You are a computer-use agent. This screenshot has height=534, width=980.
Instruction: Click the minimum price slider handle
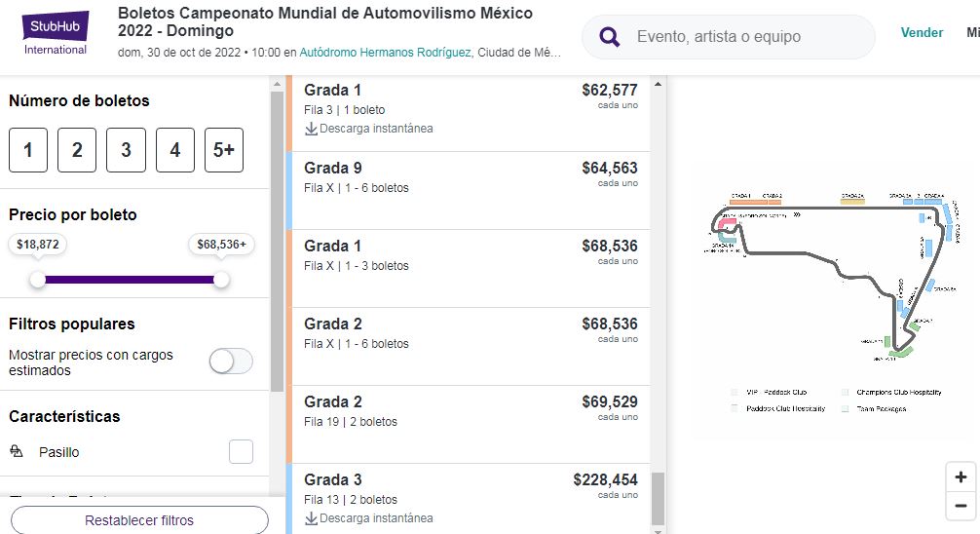coord(38,280)
